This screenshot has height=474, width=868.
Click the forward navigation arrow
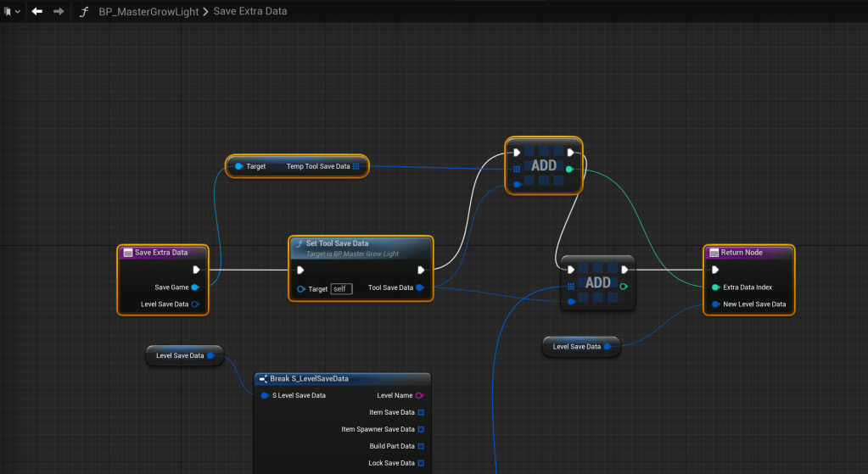pyautogui.click(x=59, y=12)
